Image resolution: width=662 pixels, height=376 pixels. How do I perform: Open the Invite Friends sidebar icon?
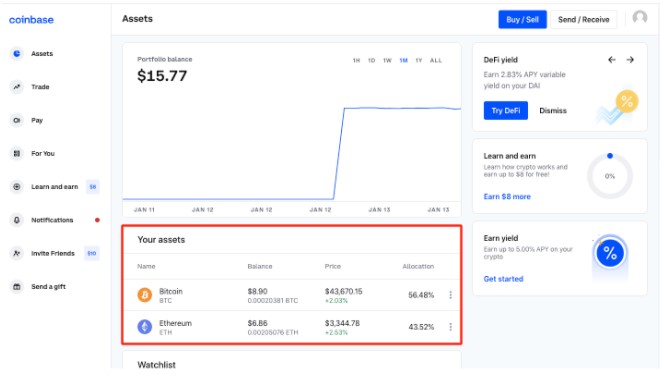coord(16,253)
